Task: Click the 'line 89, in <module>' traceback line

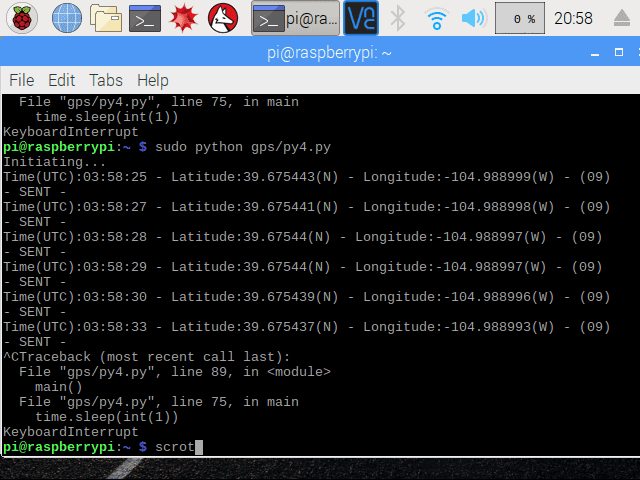Action: pyautogui.click(x=175, y=372)
